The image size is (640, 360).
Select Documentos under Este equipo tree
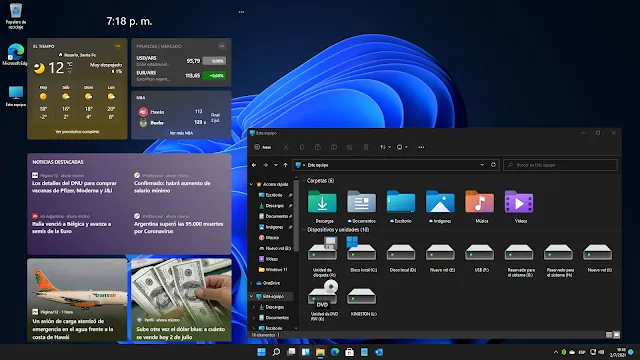(274, 318)
